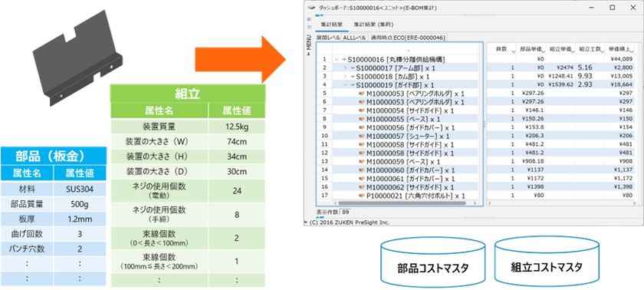Expand the S10000018 カム部 node
This screenshot has width=644, height=290.
click(345, 77)
